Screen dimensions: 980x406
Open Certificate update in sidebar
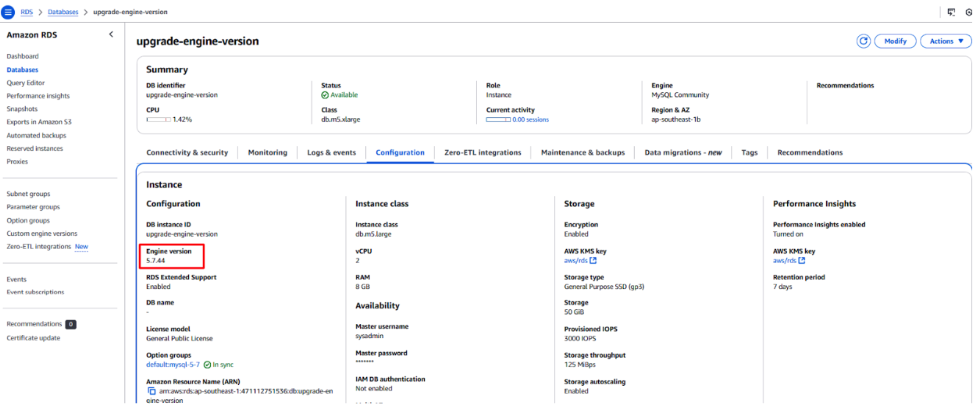[34, 338]
